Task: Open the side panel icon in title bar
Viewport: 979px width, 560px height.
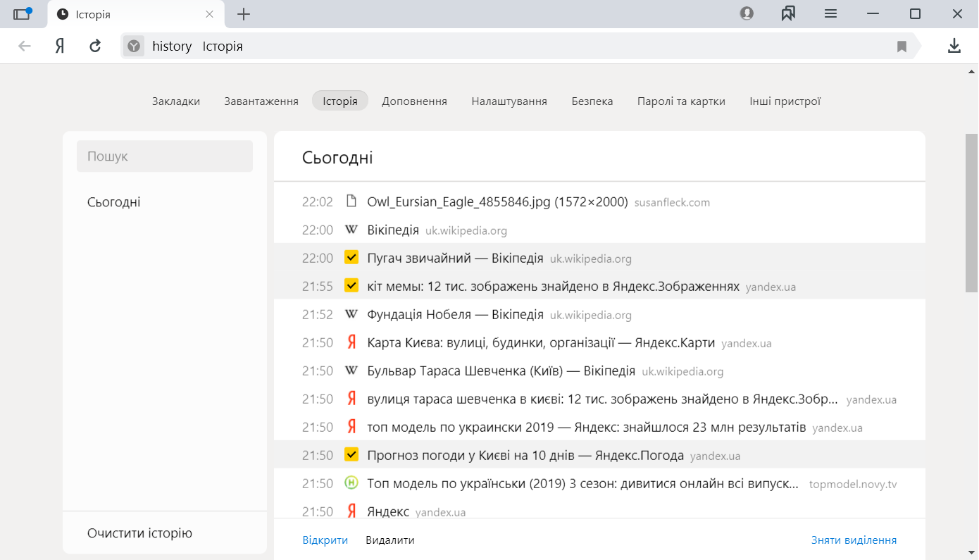Action: [23, 13]
